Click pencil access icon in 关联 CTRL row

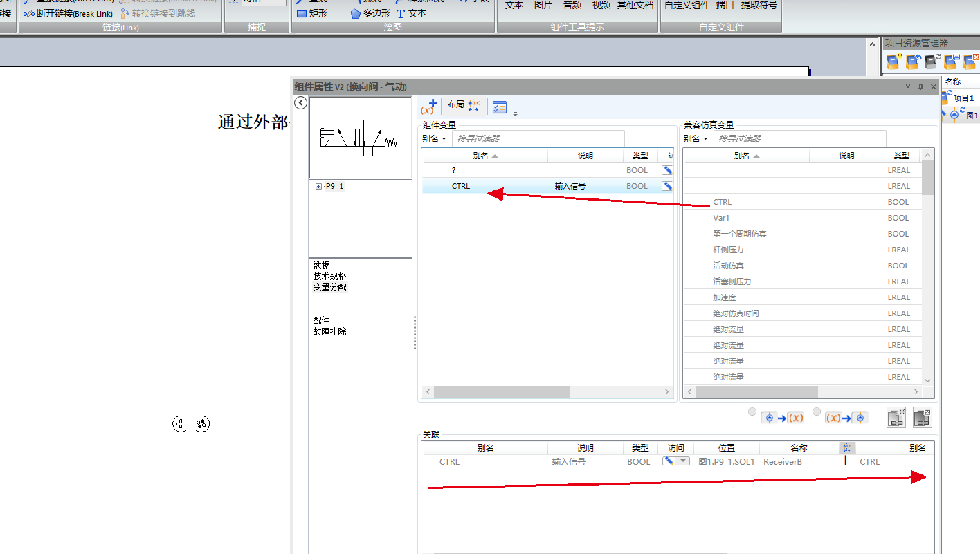point(669,461)
